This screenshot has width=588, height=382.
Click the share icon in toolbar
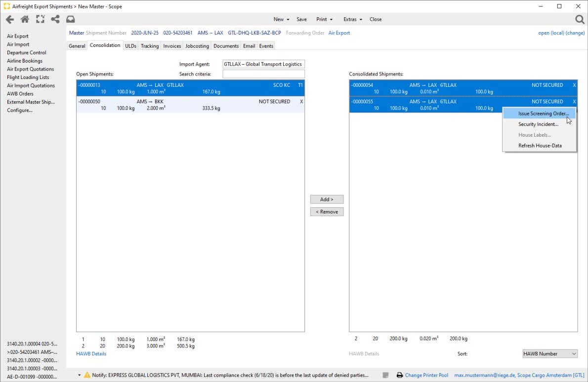[55, 19]
